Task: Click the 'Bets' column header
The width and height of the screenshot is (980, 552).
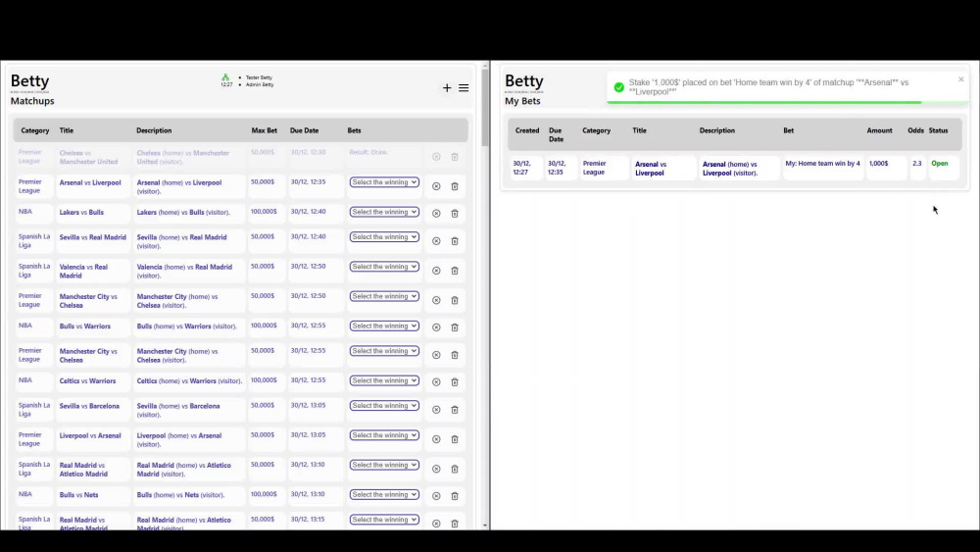Action: point(355,130)
